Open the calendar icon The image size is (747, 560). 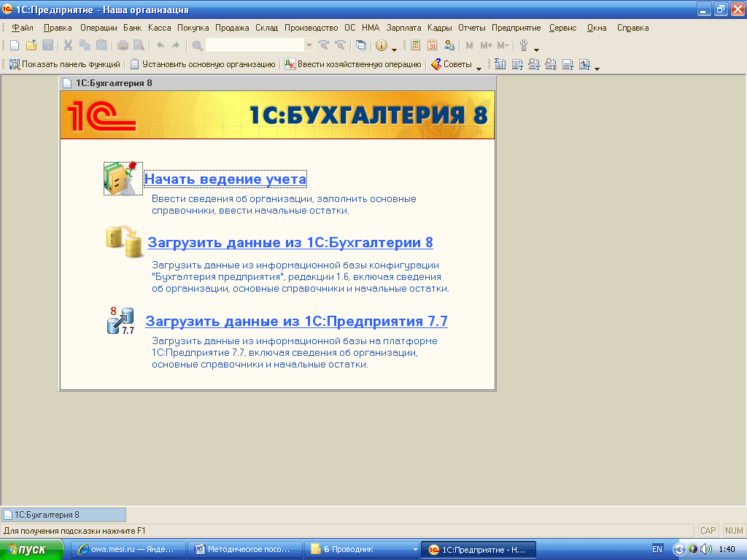(432, 45)
